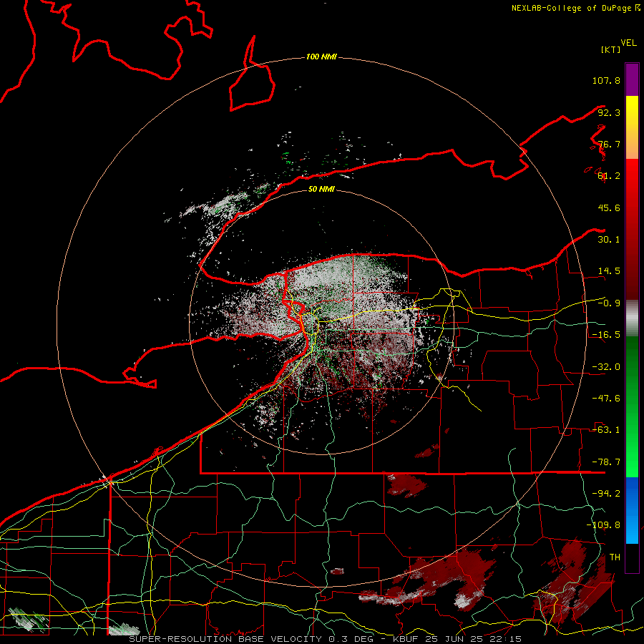Viewport: 644px width, 644px height.
Task: Click the 30.1 velocity scale label
Action: pos(609,240)
